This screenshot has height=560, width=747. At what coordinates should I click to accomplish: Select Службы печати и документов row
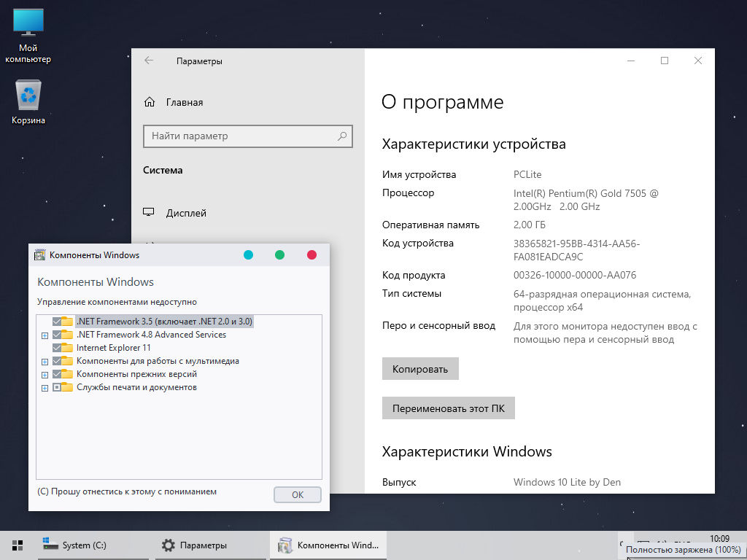[136, 387]
